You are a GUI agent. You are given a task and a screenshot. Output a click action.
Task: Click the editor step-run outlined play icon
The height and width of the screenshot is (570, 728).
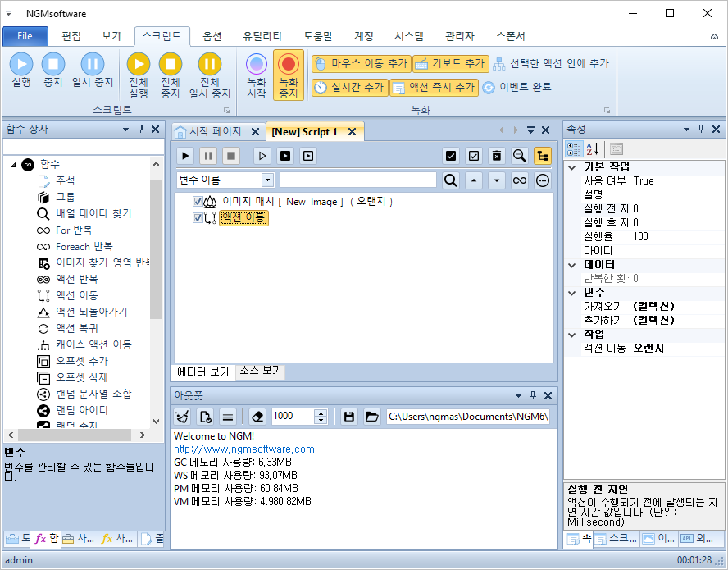point(262,156)
